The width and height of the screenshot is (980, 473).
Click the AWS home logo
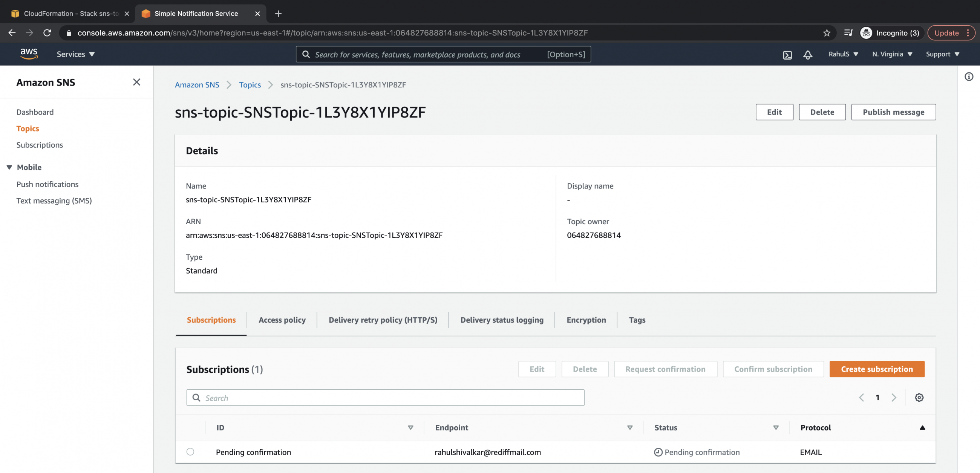(x=29, y=54)
